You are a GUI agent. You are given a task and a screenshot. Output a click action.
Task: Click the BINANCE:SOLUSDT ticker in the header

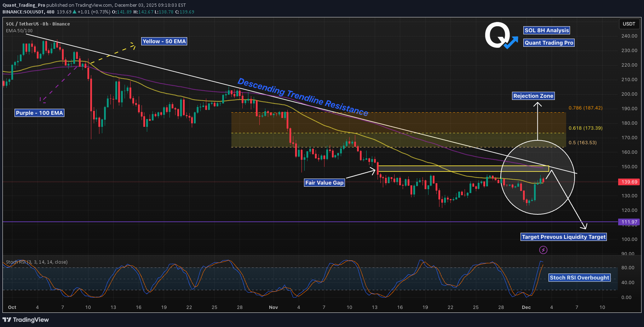[x=23, y=12]
